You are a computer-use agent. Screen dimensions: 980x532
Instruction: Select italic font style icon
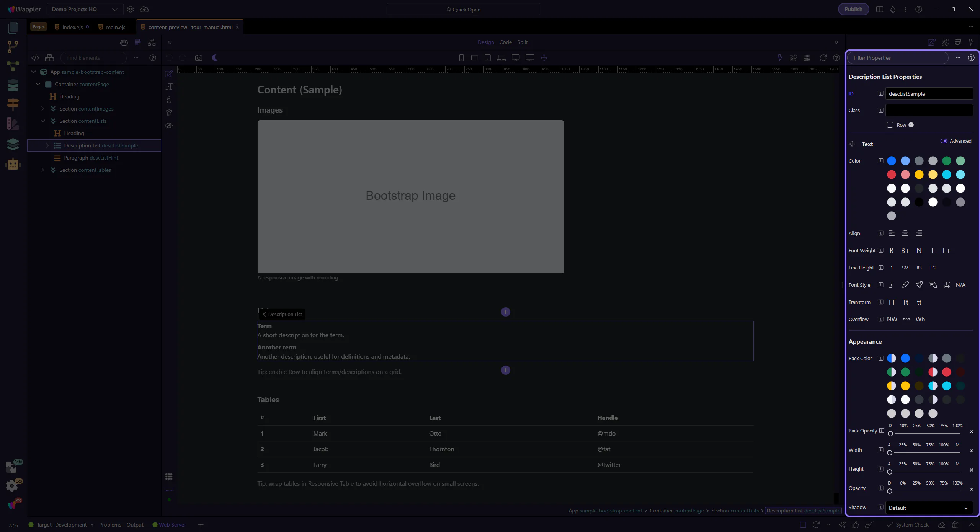[x=891, y=285]
